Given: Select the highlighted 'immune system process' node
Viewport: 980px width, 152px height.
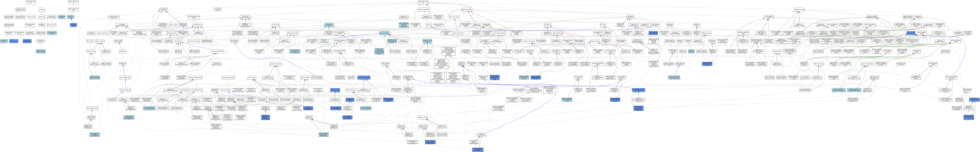Looking at the screenshot, I should point(329,25).
